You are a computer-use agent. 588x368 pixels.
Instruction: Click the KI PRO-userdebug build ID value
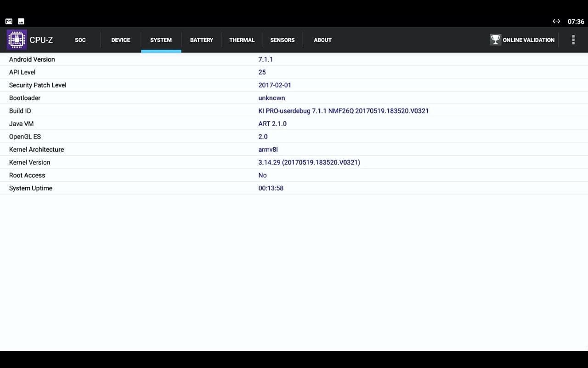[344, 111]
